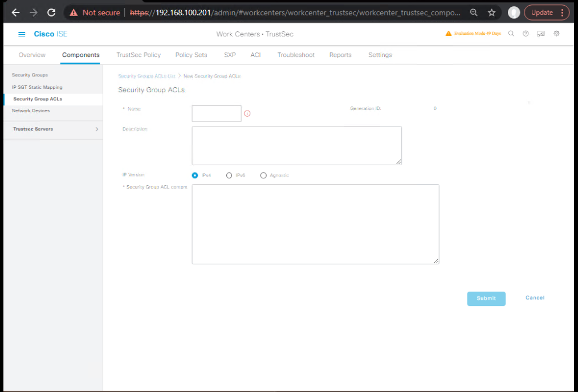Switch to the ACI tab
This screenshot has height=392, width=578.
pyautogui.click(x=256, y=55)
